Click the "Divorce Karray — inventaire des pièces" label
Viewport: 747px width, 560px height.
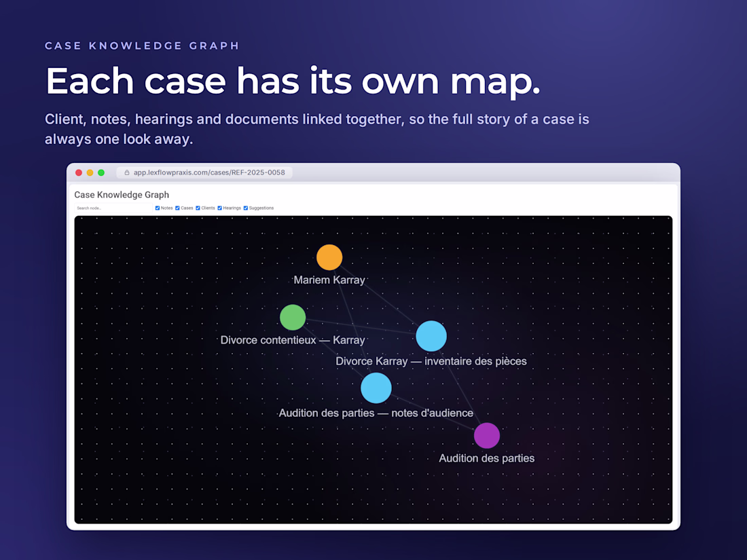(x=431, y=361)
